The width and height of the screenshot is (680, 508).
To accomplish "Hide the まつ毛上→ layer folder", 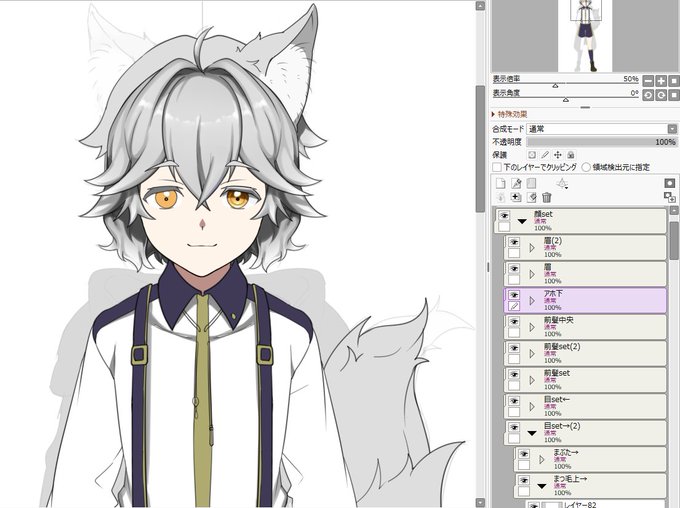I will coord(524,480).
